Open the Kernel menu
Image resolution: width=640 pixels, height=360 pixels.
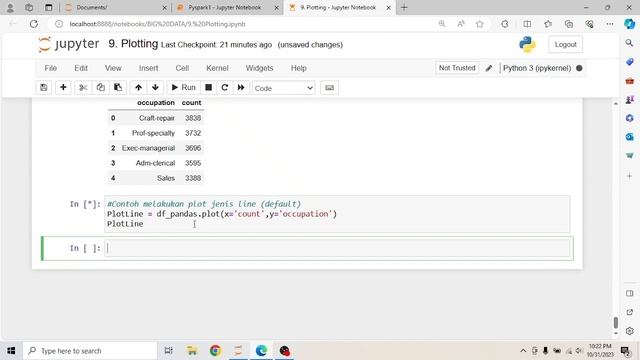point(217,68)
